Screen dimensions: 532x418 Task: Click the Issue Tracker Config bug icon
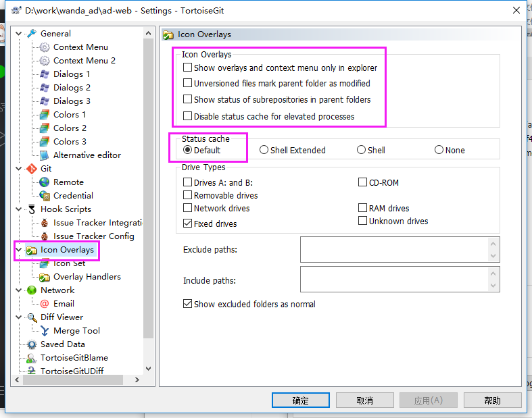tap(45, 236)
